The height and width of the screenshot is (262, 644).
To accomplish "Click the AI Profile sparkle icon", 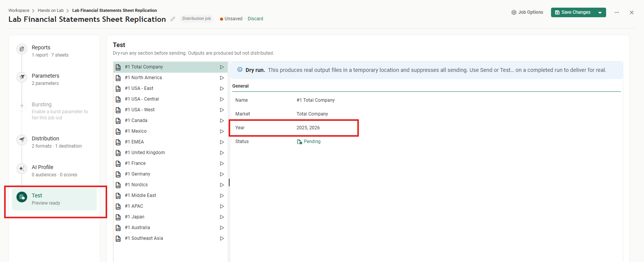I will point(22,169).
